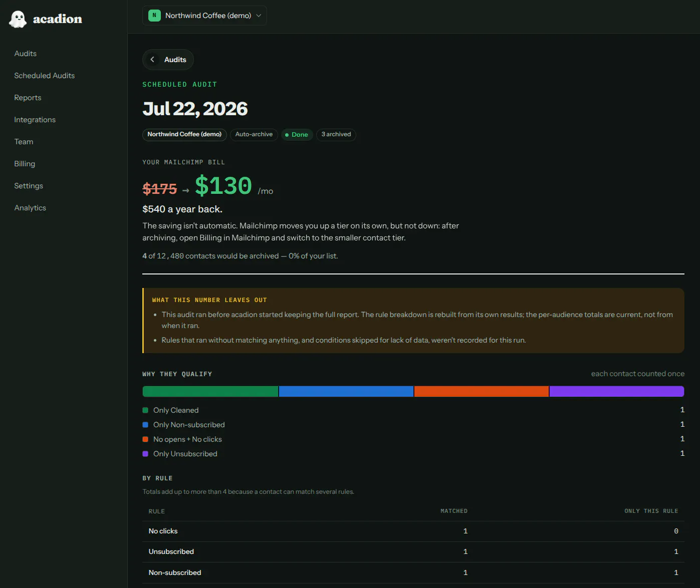The height and width of the screenshot is (588, 700).
Task: Click the 3 archived badge
Action: tap(336, 135)
